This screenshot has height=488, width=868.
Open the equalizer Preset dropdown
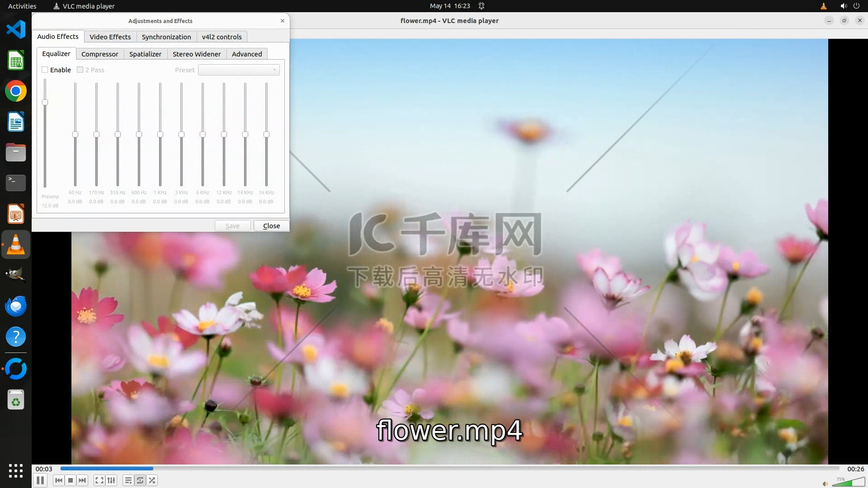point(239,70)
